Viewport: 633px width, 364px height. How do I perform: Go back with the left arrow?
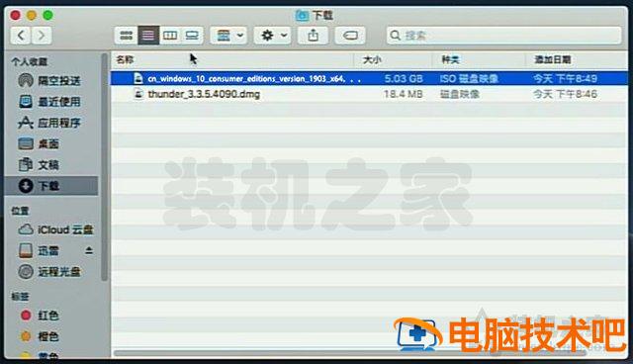[x=21, y=36]
